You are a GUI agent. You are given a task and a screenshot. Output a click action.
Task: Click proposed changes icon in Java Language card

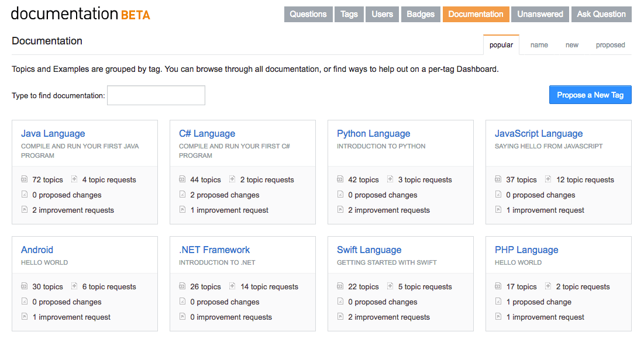24,194
